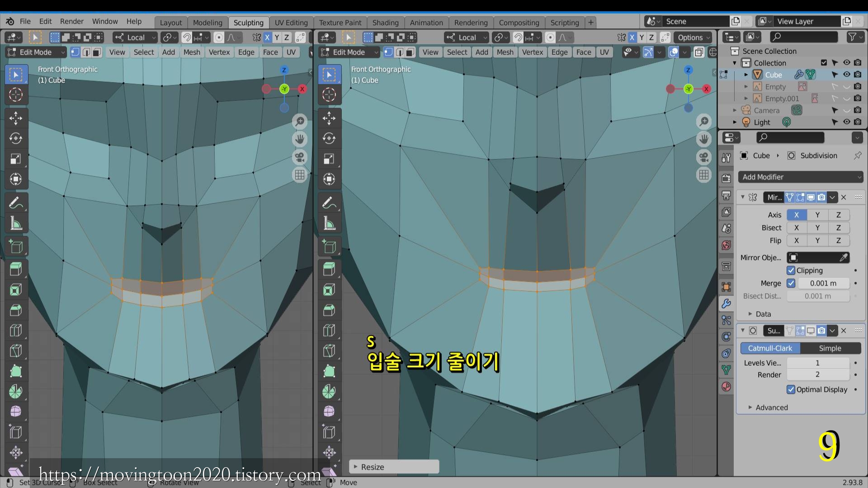The height and width of the screenshot is (488, 868).
Task: Adjust the Levels Viewport value field
Action: pyautogui.click(x=817, y=363)
